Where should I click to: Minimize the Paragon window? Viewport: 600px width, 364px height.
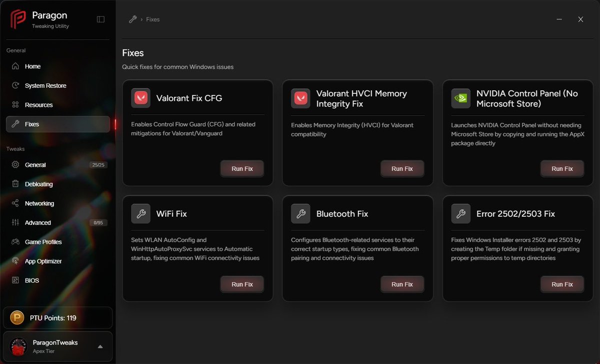click(x=558, y=19)
